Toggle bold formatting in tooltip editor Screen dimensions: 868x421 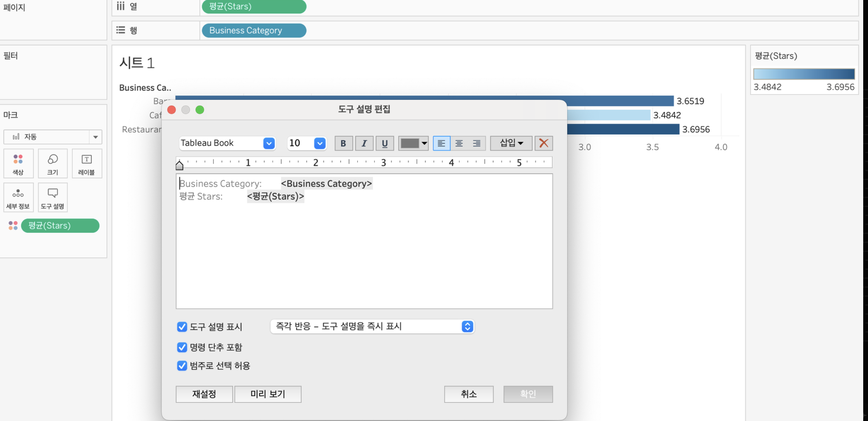(343, 143)
